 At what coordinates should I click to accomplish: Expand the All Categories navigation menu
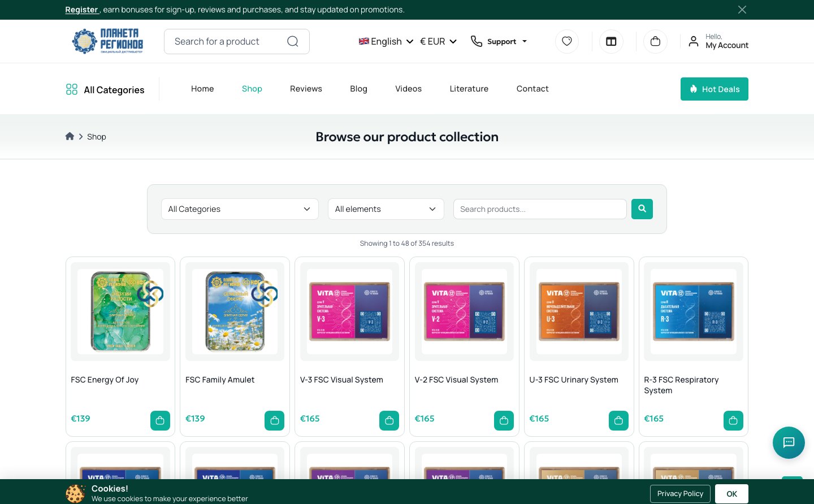(x=105, y=89)
